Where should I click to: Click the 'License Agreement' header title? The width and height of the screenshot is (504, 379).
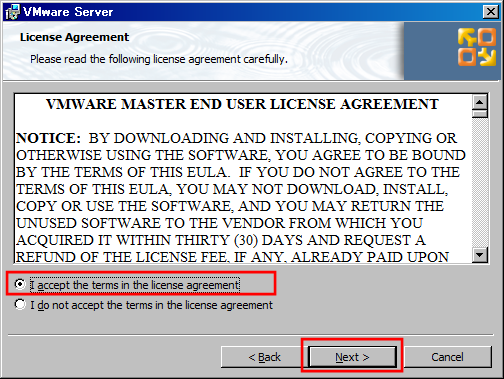74,37
